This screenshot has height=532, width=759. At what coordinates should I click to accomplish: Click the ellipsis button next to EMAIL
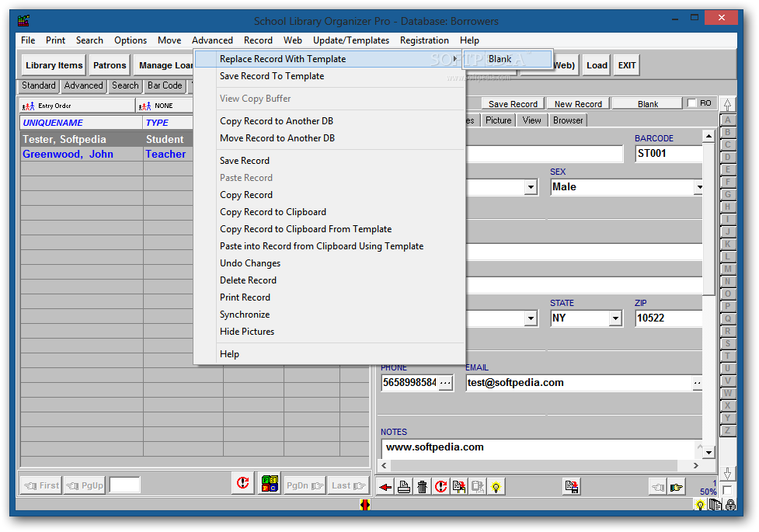click(698, 382)
